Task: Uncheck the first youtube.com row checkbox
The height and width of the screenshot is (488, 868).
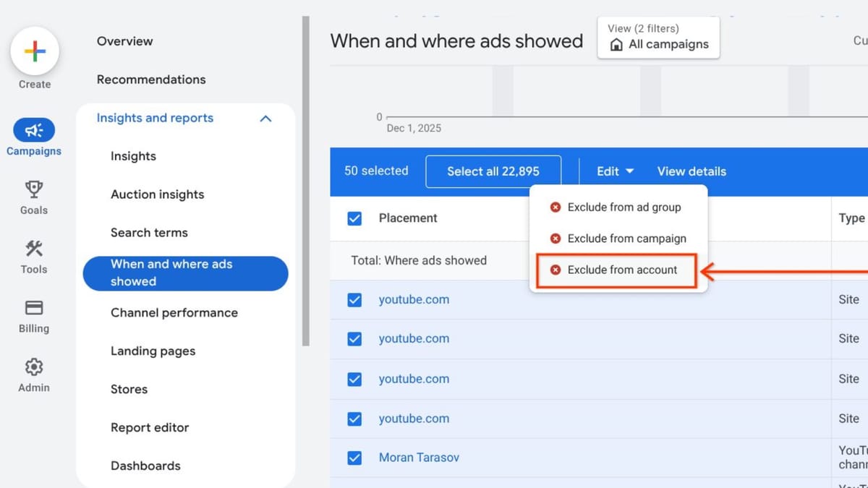Action: 354,299
